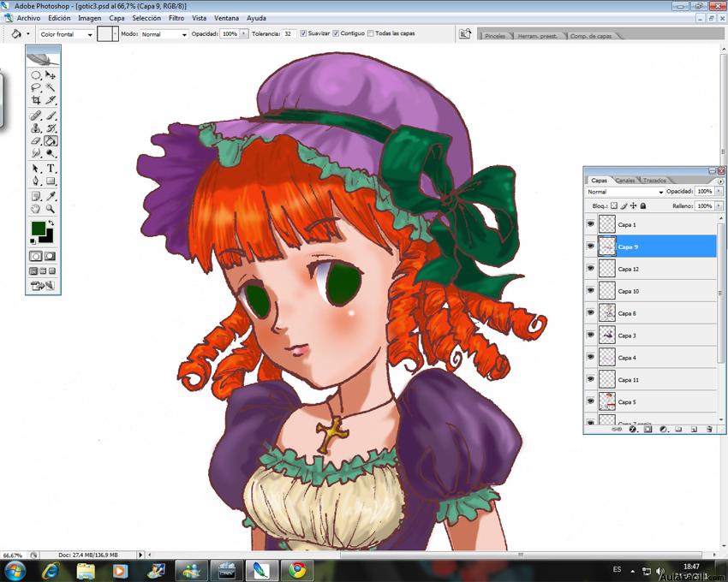
Task: Select the Crop tool
Action: [36, 100]
